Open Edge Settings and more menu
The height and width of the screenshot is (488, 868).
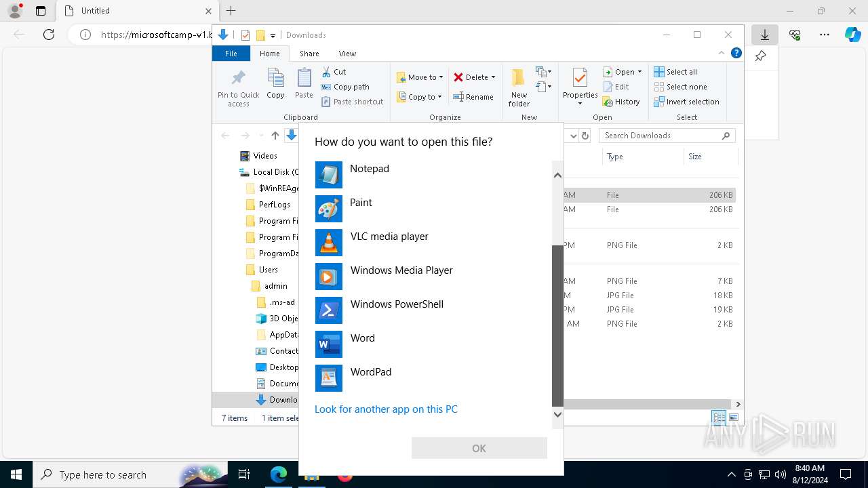click(x=824, y=35)
